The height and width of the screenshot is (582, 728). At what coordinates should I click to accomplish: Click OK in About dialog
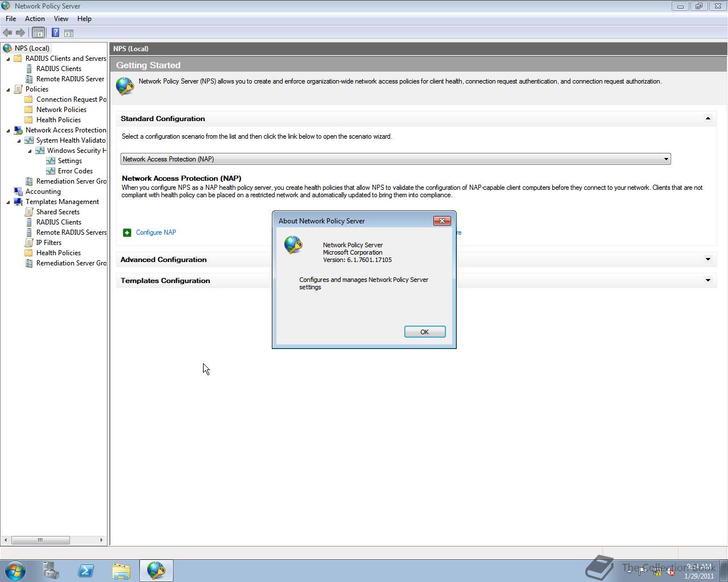point(425,332)
